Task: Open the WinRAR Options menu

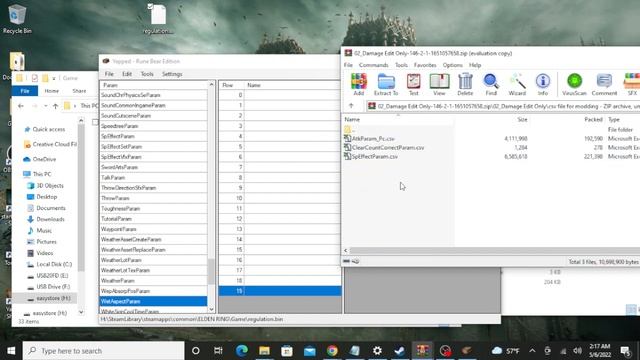Action: [x=453, y=65]
